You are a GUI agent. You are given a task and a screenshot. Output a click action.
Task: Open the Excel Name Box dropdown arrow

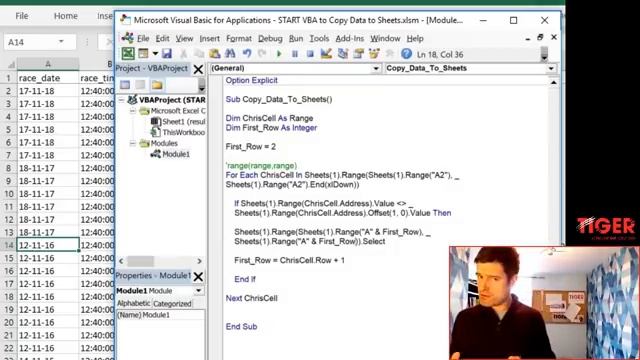(61, 42)
